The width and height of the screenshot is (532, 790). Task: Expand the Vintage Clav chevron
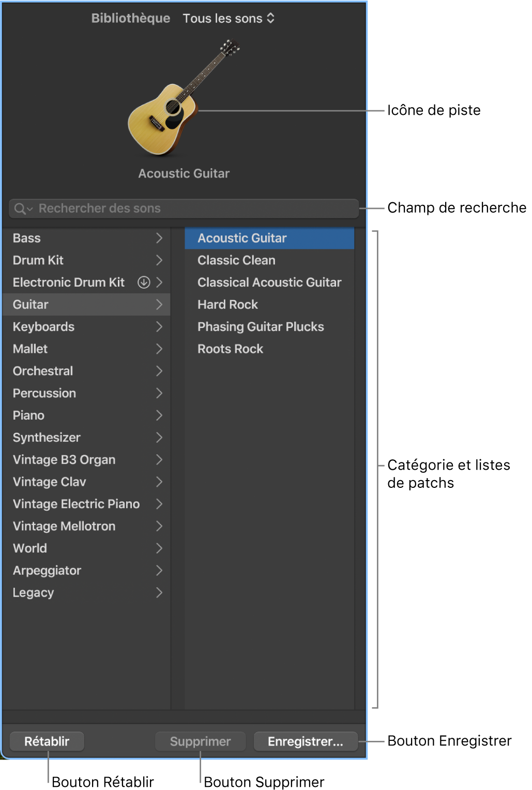159,482
